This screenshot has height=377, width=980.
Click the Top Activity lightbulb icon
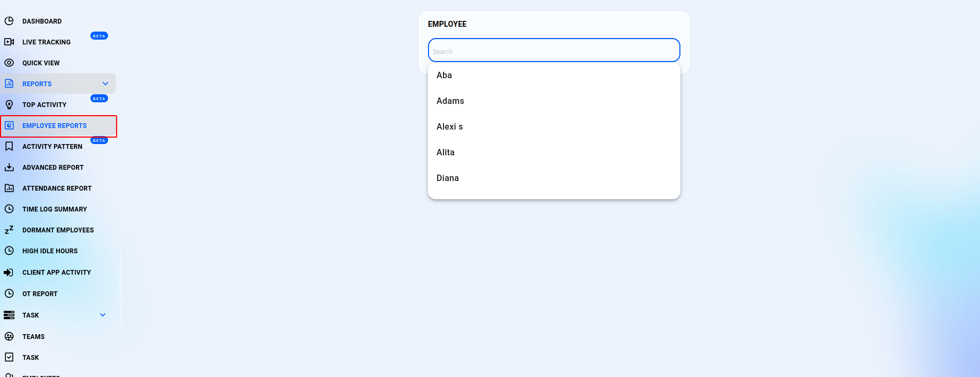9,104
